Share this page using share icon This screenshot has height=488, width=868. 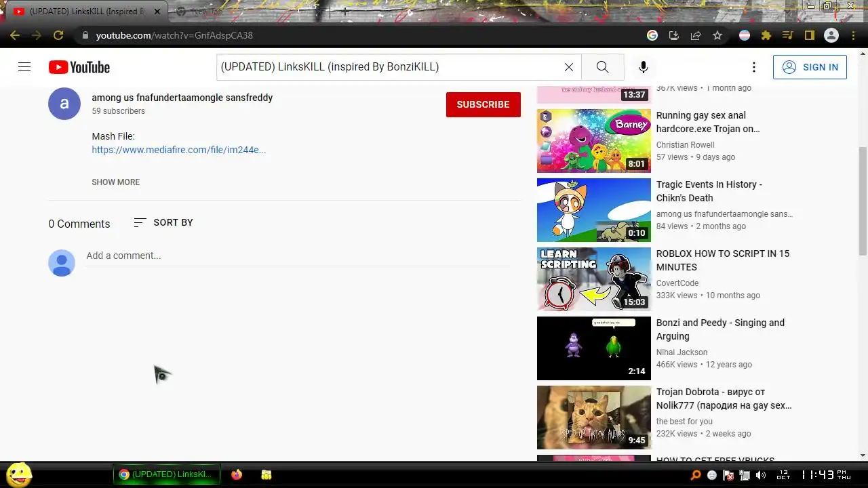click(x=696, y=35)
